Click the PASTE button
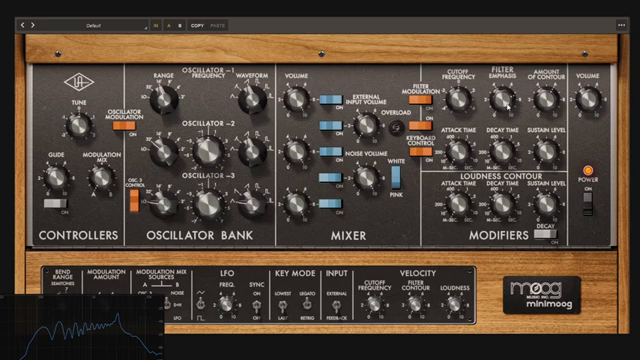 coord(218,26)
